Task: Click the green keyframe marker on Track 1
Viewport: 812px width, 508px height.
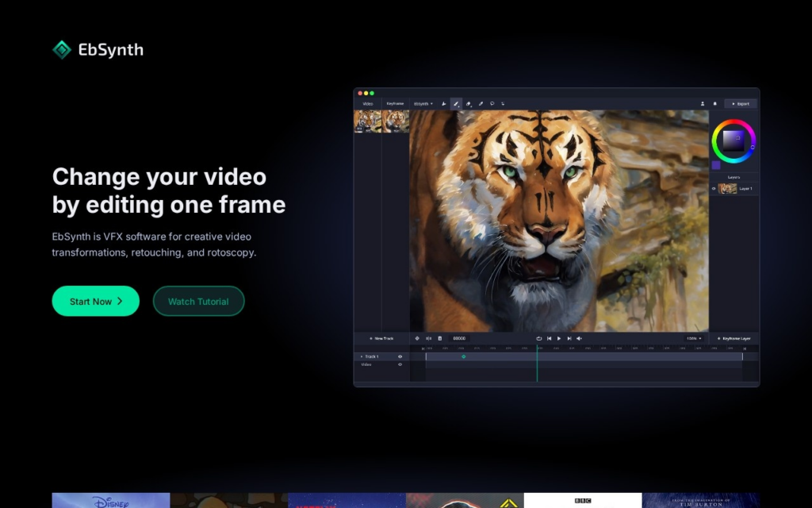Action: pos(463,356)
